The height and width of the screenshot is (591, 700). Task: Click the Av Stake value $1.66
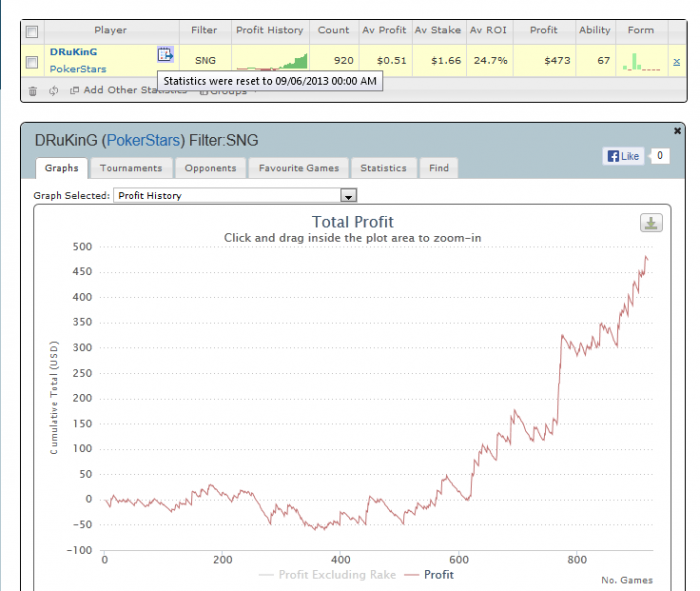(x=446, y=61)
